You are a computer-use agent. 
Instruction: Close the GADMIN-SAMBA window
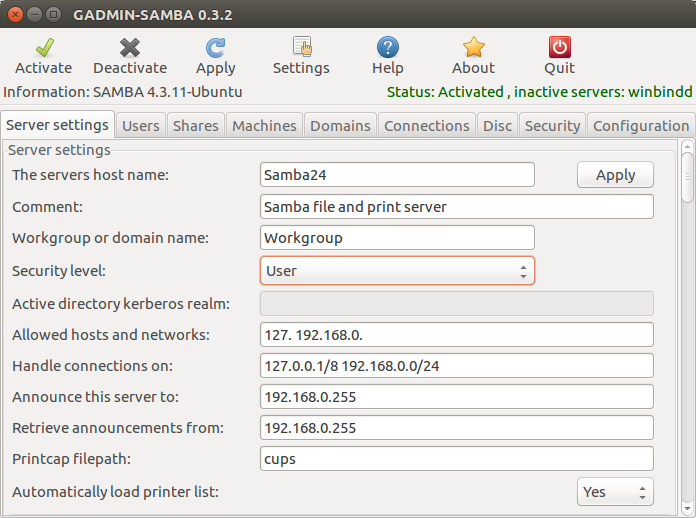click(x=15, y=14)
